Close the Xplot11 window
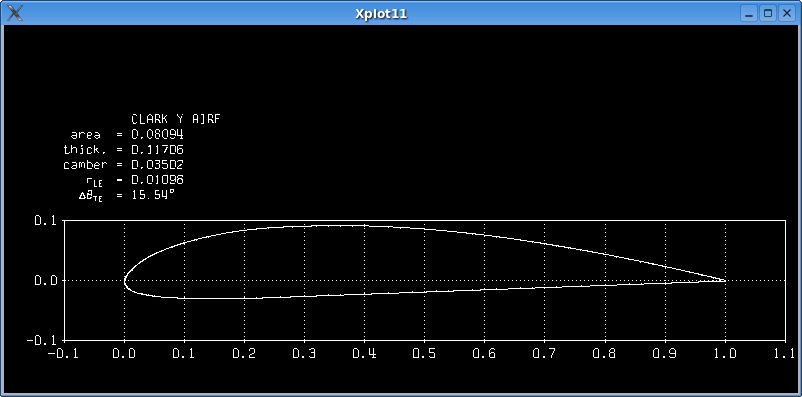The height and width of the screenshot is (397, 802). pyautogui.click(x=787, y=13)
